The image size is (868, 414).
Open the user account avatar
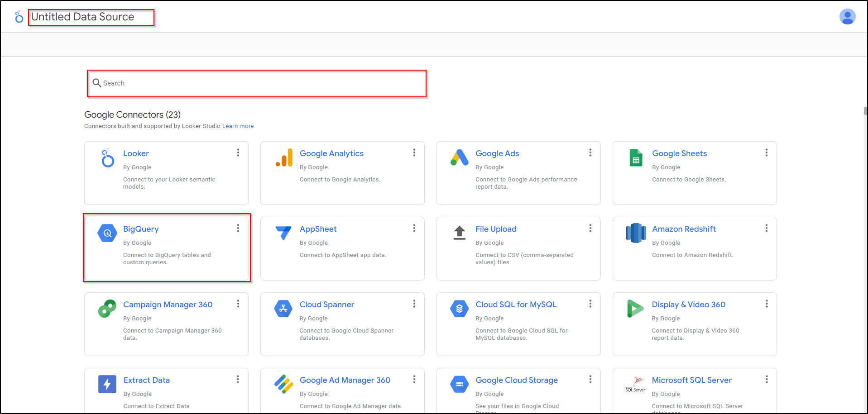[x=847, y=17]
